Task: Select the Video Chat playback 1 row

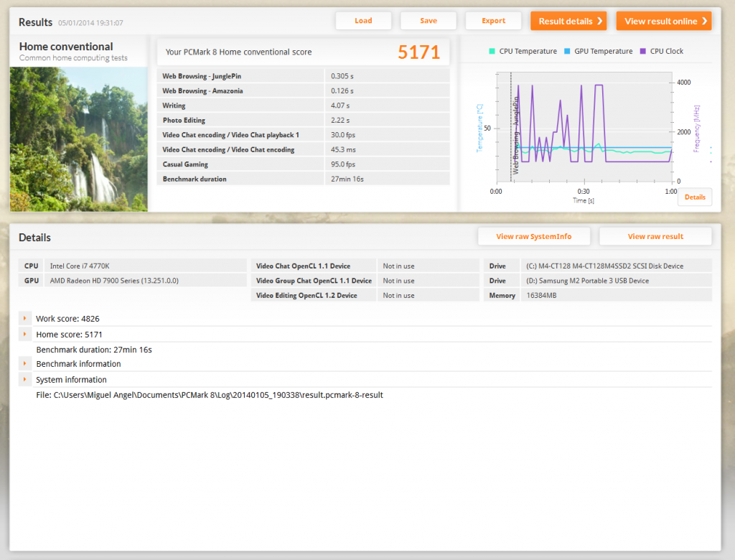Action: 304,134
